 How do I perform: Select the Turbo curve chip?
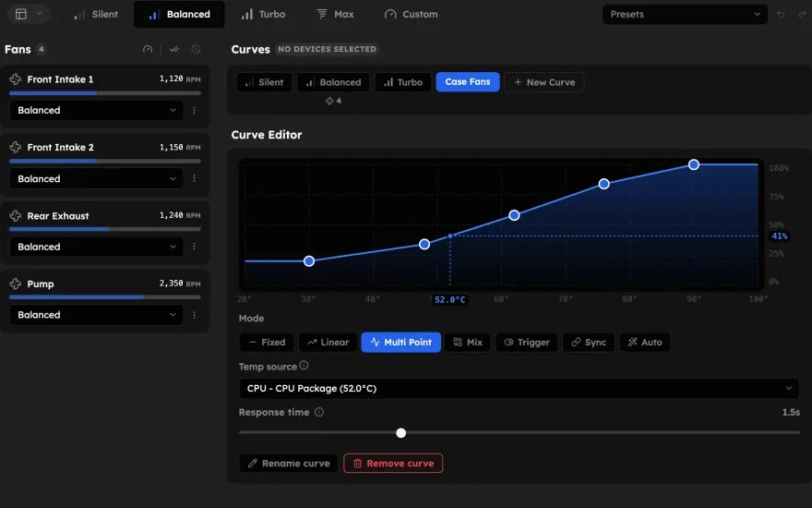click(x=403, y=82)
